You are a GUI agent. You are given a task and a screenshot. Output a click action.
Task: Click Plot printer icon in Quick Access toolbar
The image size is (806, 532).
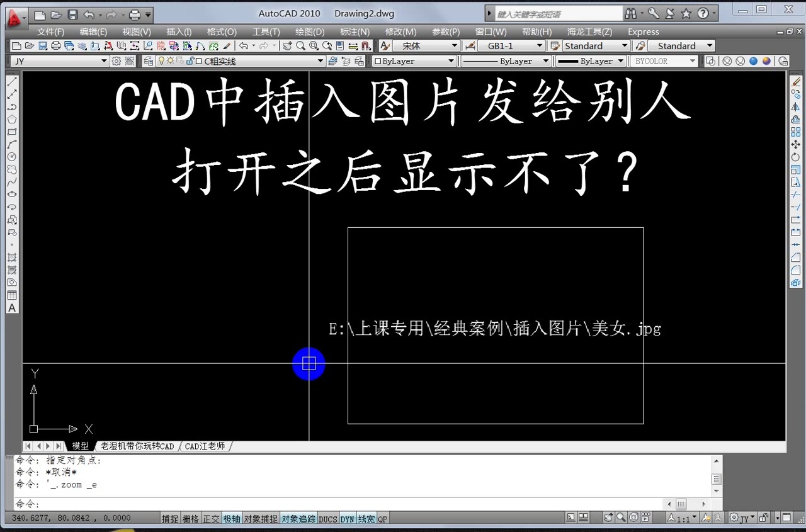tap(134, 14)
